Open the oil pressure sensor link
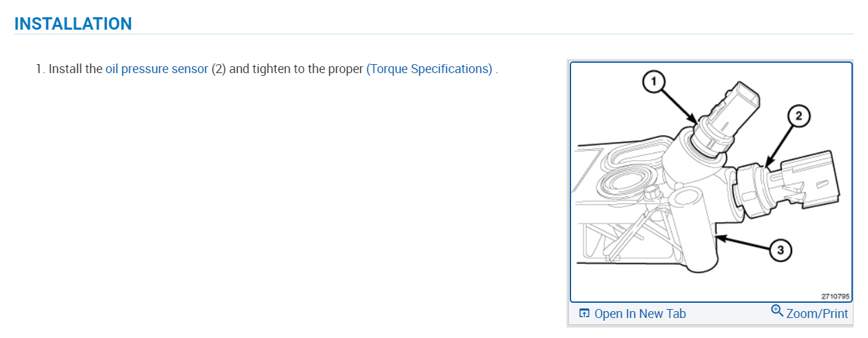Screen dimensions: 868x338 156,69
